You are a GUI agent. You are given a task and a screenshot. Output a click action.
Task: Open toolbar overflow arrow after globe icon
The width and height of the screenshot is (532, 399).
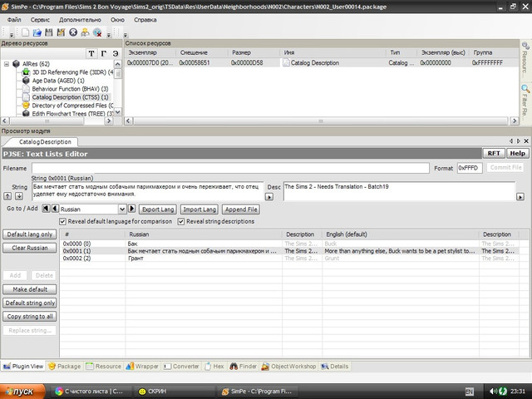109,35
